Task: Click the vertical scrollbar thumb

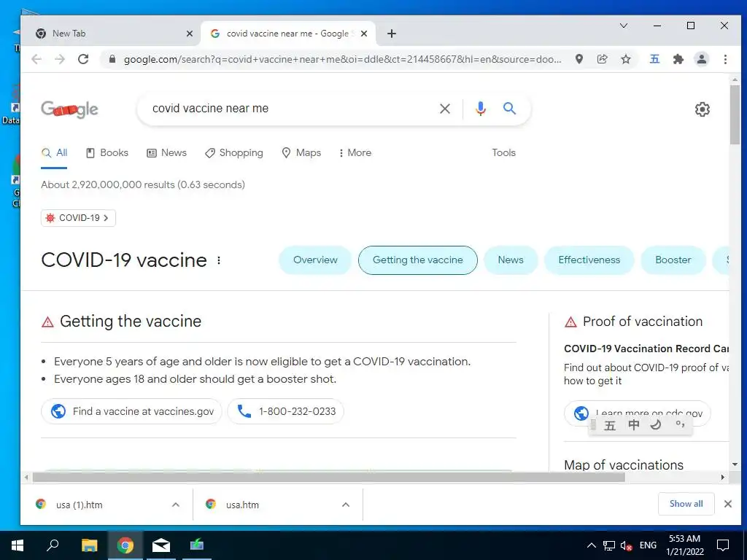Action: point(735,114)
